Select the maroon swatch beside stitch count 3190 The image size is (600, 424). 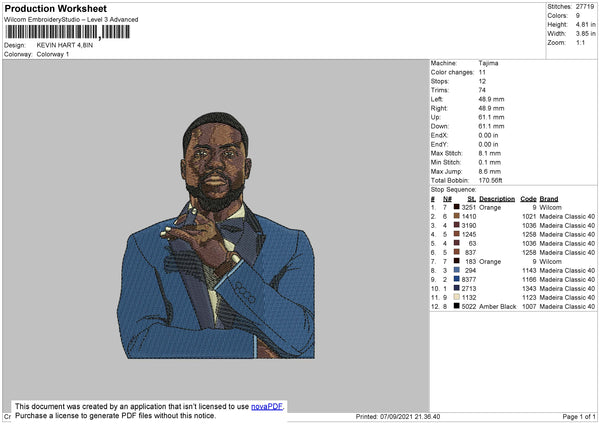coord(457,225)
